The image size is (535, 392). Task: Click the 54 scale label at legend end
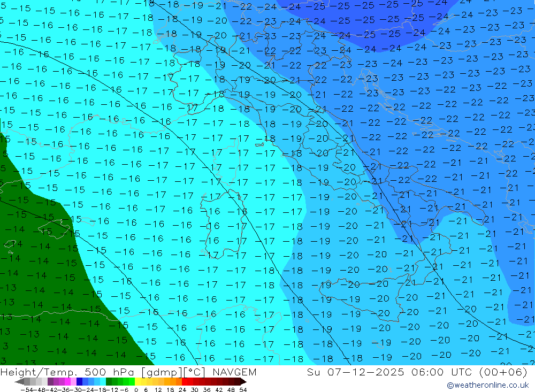[243, 390]
